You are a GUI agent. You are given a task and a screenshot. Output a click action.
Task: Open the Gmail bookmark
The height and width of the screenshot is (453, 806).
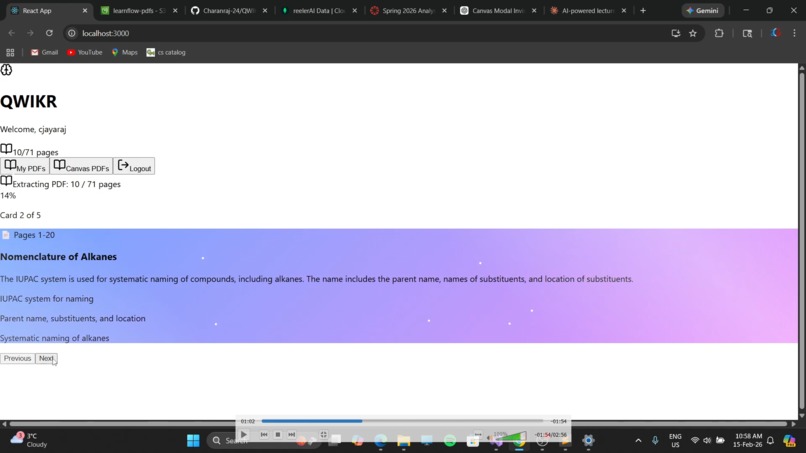(44, 52)
